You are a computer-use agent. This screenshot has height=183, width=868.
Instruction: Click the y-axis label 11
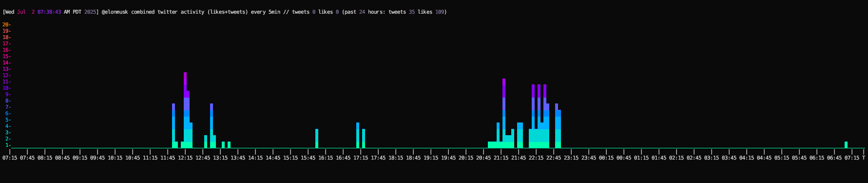coord(6,81)
